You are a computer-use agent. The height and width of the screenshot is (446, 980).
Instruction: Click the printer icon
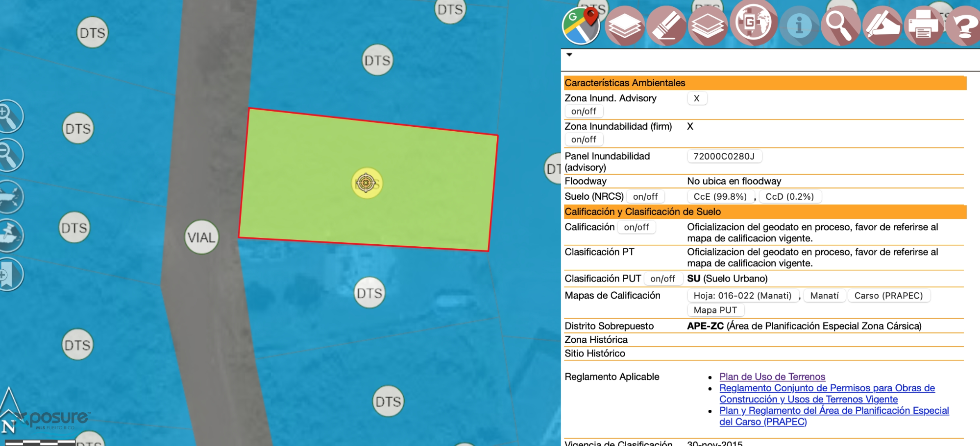click(923, 25)
